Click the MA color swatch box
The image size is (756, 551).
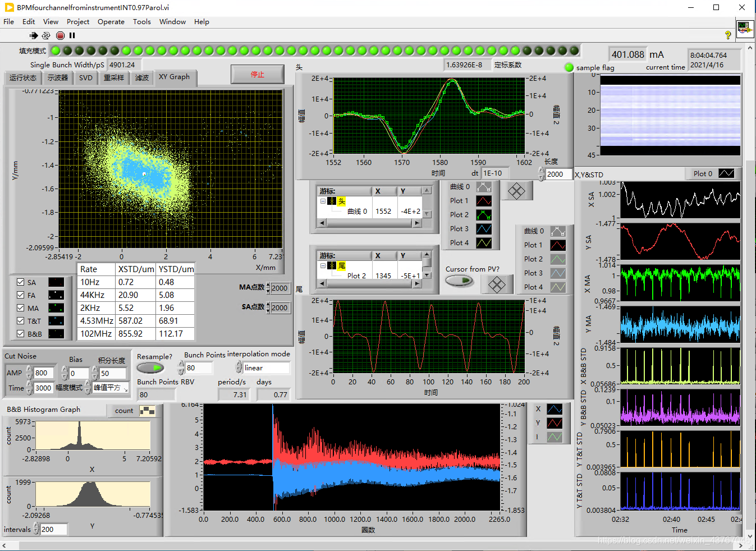pos(56,308)
